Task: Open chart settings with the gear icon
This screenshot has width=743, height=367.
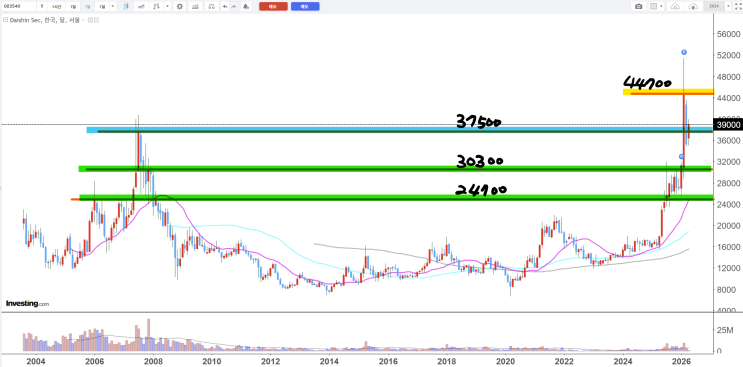Action: click(x=180, y=6)
